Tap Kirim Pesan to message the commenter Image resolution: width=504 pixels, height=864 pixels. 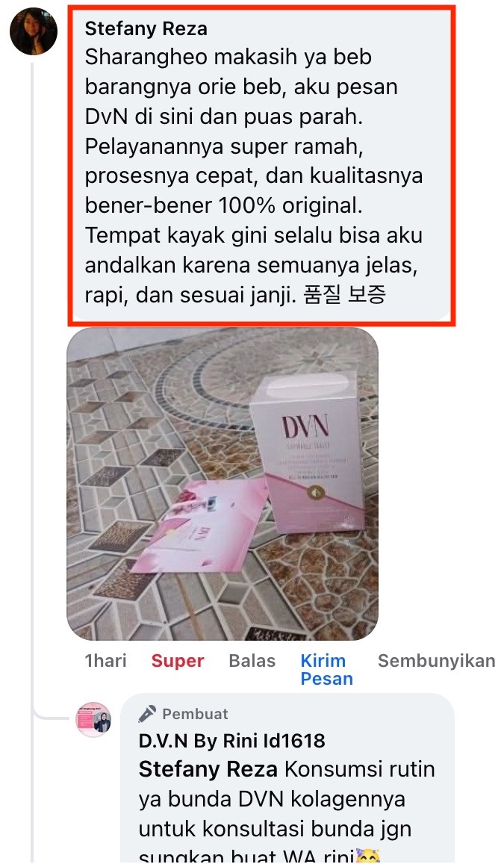pyautogui.click(x=326, y=670)
